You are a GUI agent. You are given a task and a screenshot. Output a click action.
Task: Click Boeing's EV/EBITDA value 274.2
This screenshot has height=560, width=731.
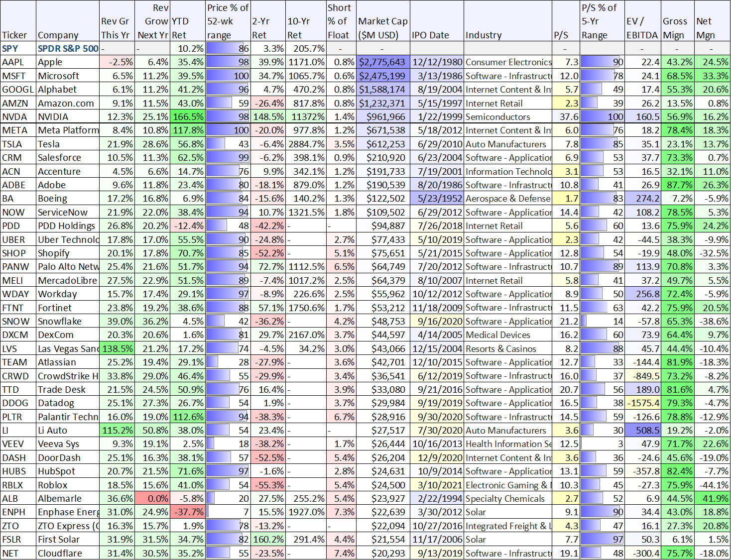click(642, 199)
